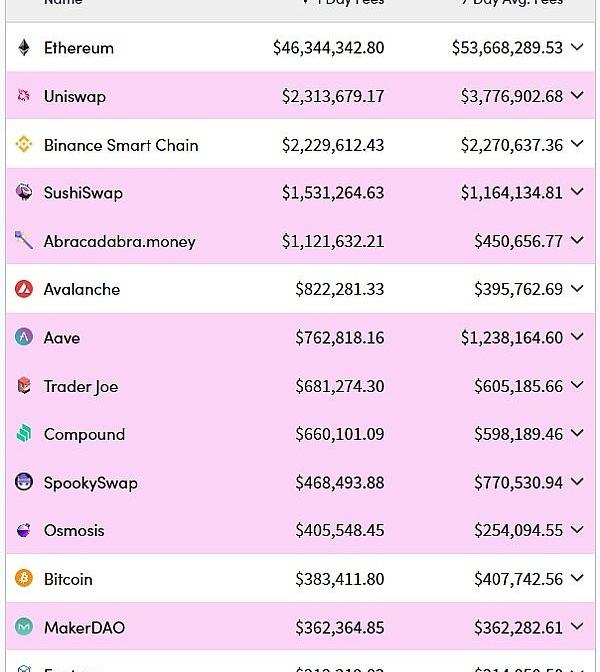Open the SpookySwap name link
The width and height of the screenshot is (600, 672).
coord(90,483)
